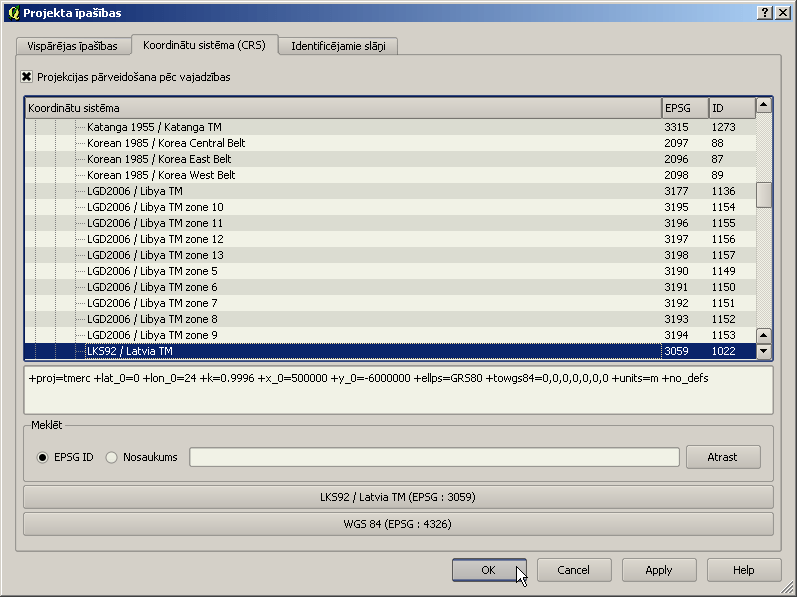Click ID value 1022 in selected row
Screen dimensions: 797x597
point(723,351)
